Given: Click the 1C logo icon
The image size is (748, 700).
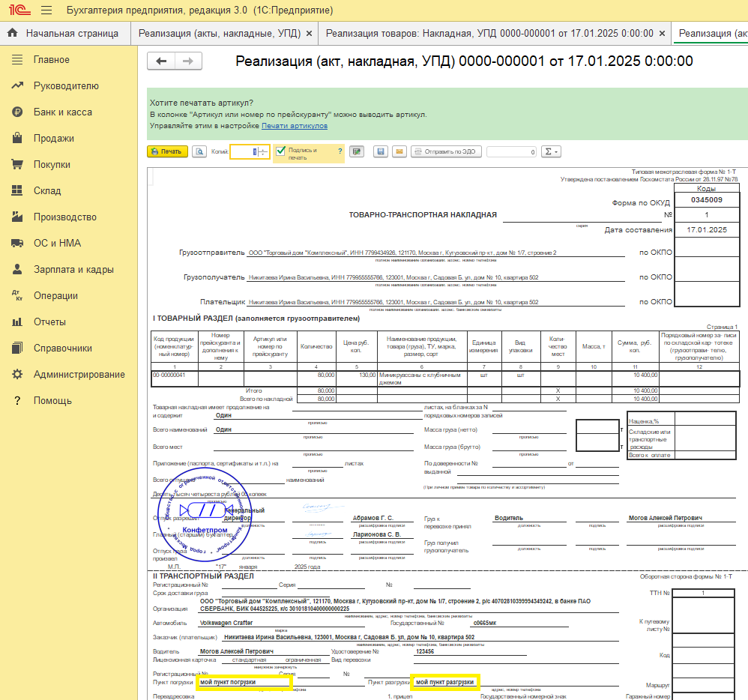Looking at the screenshot, I should [x=19, y=10].
